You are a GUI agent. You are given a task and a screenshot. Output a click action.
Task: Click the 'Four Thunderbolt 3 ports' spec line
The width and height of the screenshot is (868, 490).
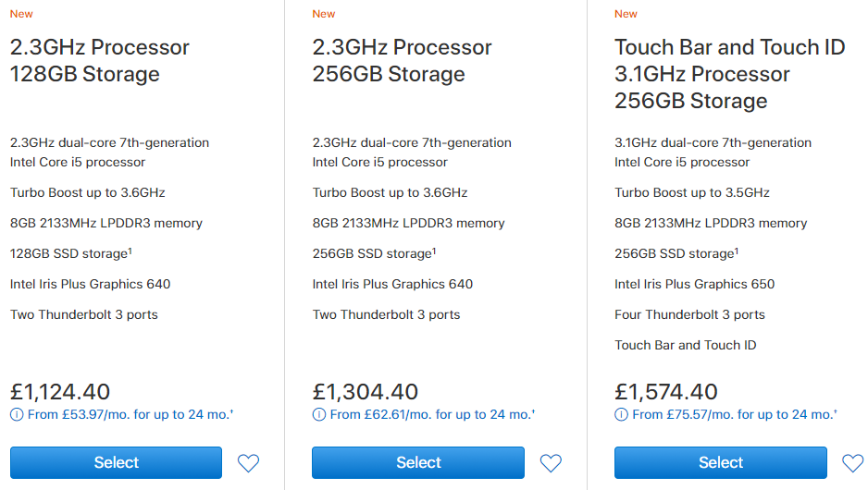[x=689, y=314]
